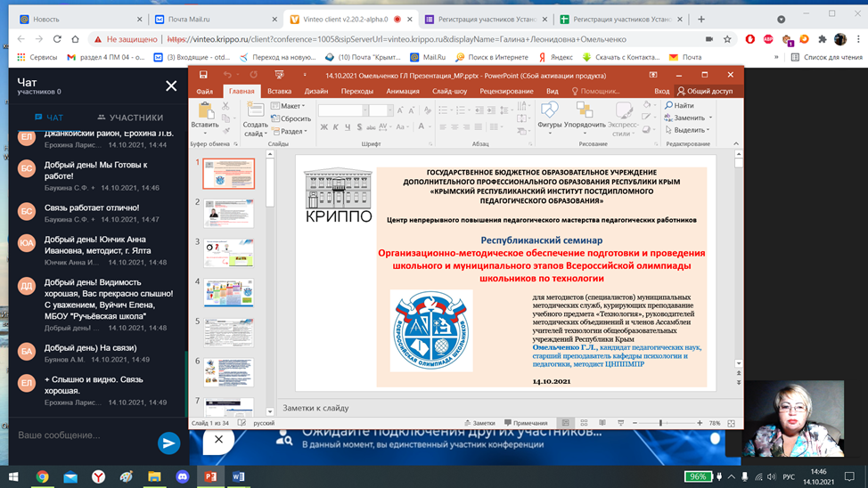Toggle Примечания comments pane
868x488 pixels.
(526, 423)
